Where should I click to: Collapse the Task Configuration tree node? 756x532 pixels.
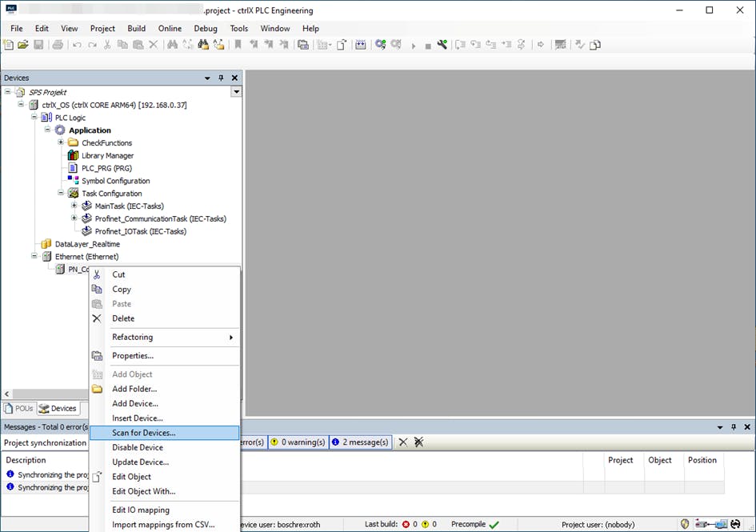[x=61, y=194]
